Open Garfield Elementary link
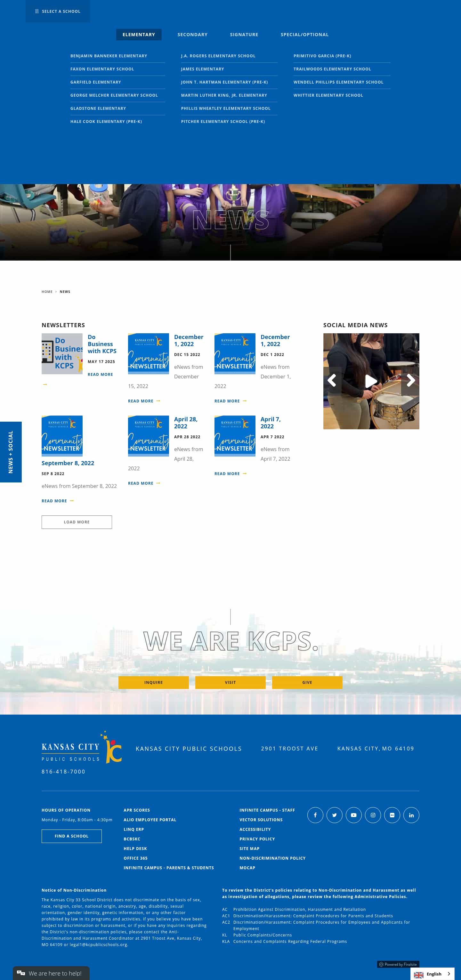The width and height of the screenshot is (461, 980). click(95, 82)
